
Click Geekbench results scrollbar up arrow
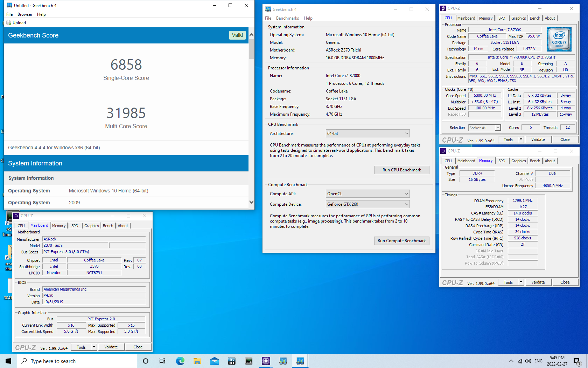pos(251,35)
